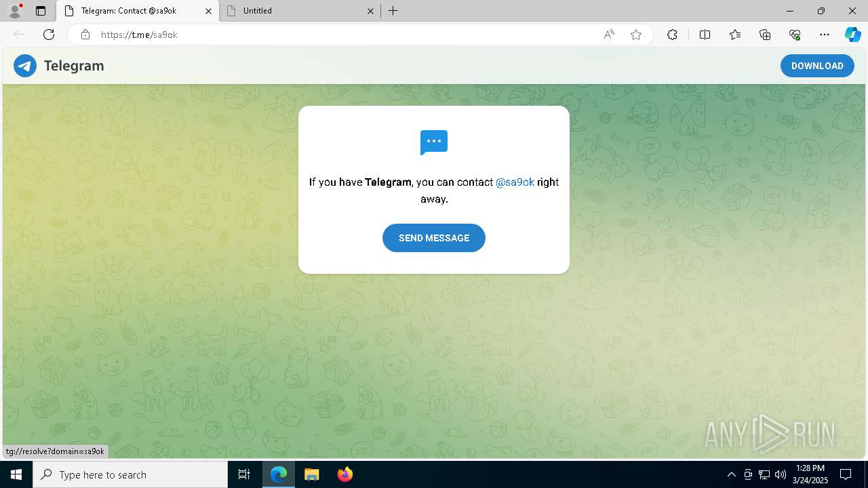Click the DOWNLOAD button
The image size is (868, 488).
click(817, 66)
